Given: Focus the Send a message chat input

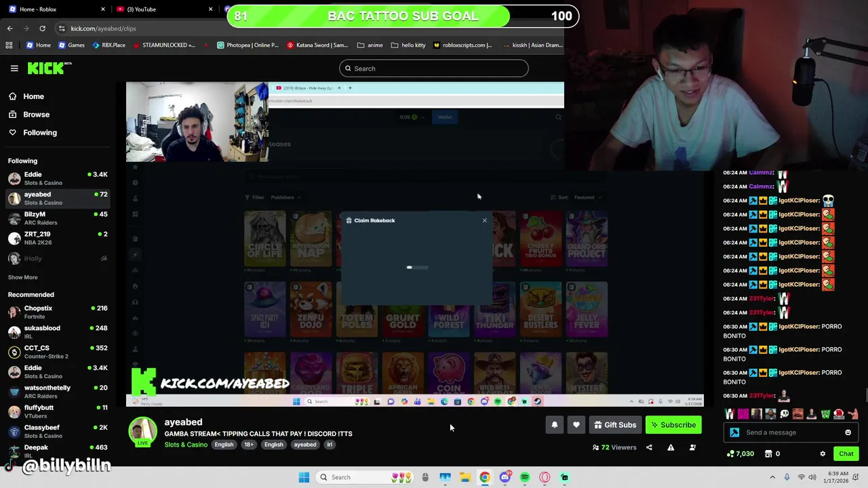Looking at the screenshot, I should pos(790,432).
